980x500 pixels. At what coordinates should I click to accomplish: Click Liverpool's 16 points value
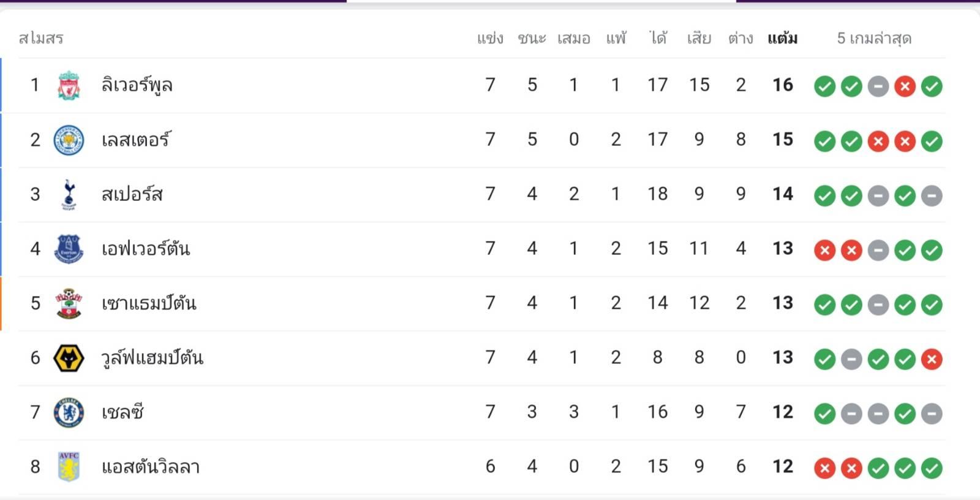[782, 85]
